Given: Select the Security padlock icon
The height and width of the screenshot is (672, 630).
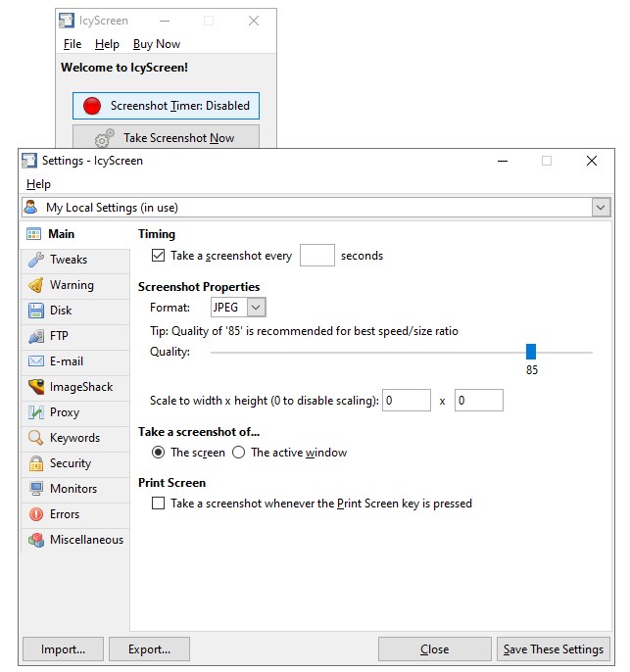Looking at the screenshot, I should [x=35, y=463].
